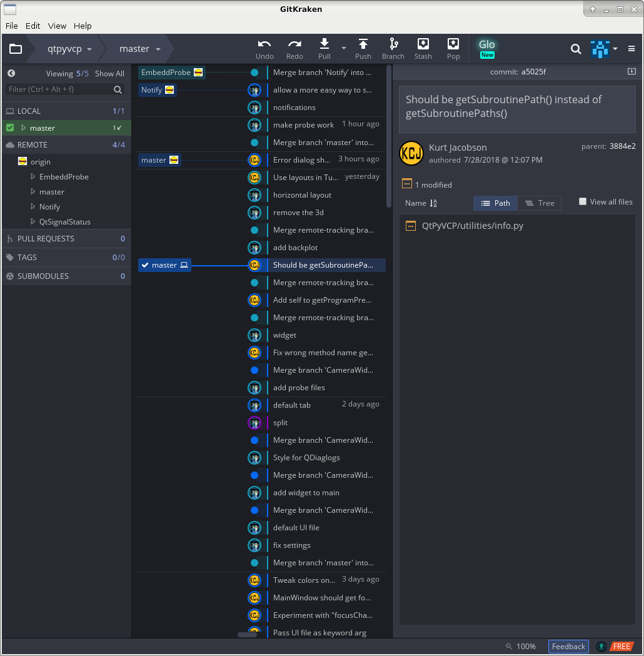Collapse the LOCAL section
This screenshot has height=656, width=644.
[x=66, y=111]
